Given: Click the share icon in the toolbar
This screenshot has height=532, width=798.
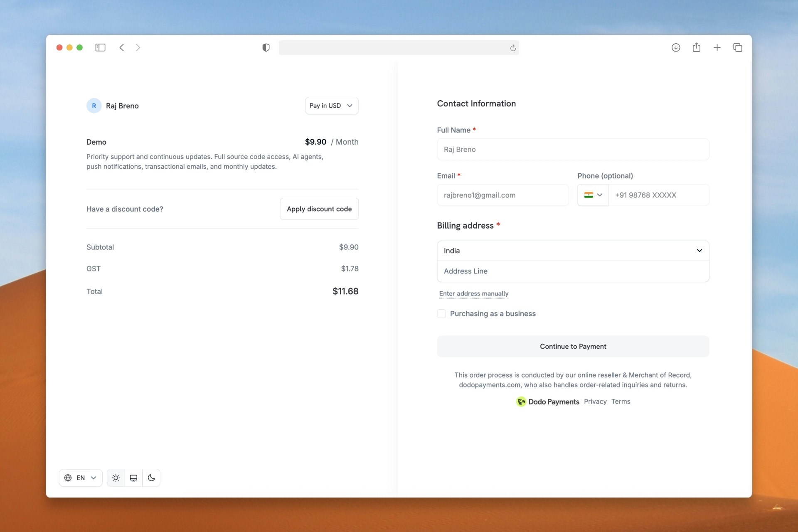Looking at the screenshot, I should coord(697,47).
